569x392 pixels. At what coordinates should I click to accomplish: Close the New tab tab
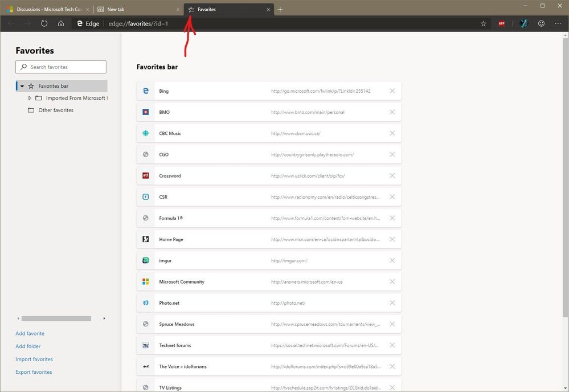178,10
